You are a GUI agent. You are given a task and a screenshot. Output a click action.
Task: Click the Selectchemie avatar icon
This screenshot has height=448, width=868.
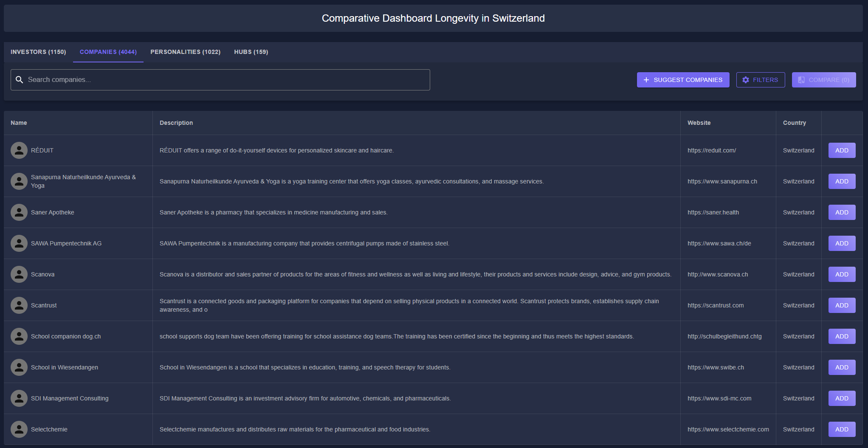pyautogui.click(x=19, y=429)
